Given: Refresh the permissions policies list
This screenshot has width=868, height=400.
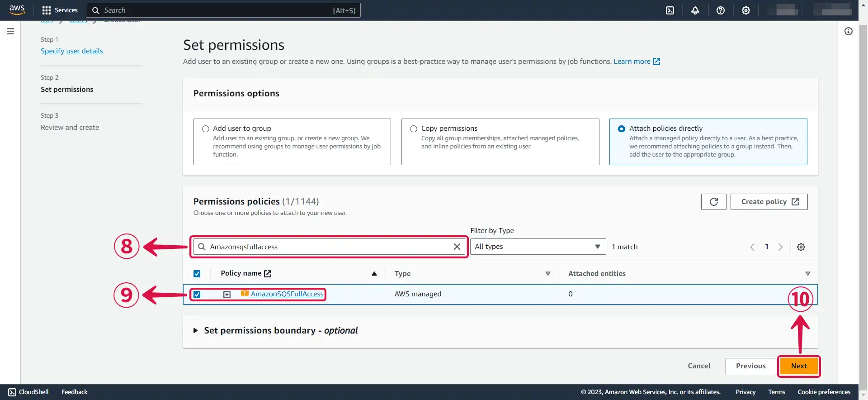Looking at the screenshot, I should tap(714, 202).
